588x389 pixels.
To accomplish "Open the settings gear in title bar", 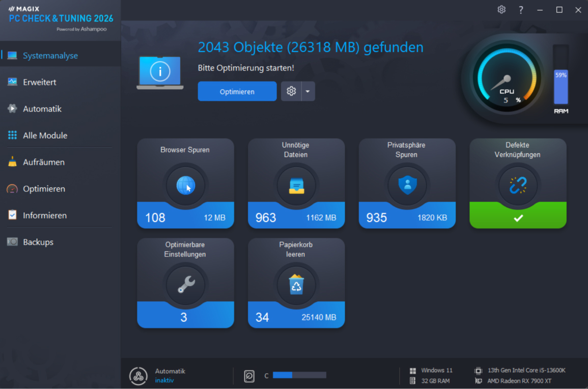I will 501,10.
